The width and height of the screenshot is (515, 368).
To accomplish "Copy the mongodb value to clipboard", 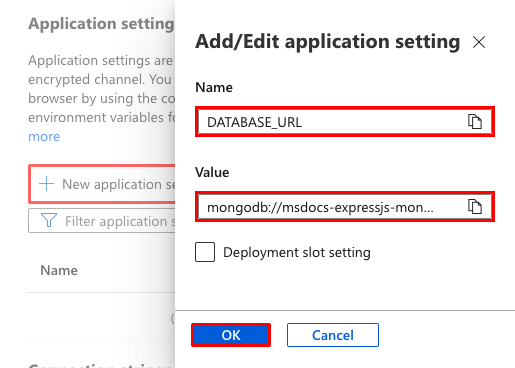I will 475,207.
